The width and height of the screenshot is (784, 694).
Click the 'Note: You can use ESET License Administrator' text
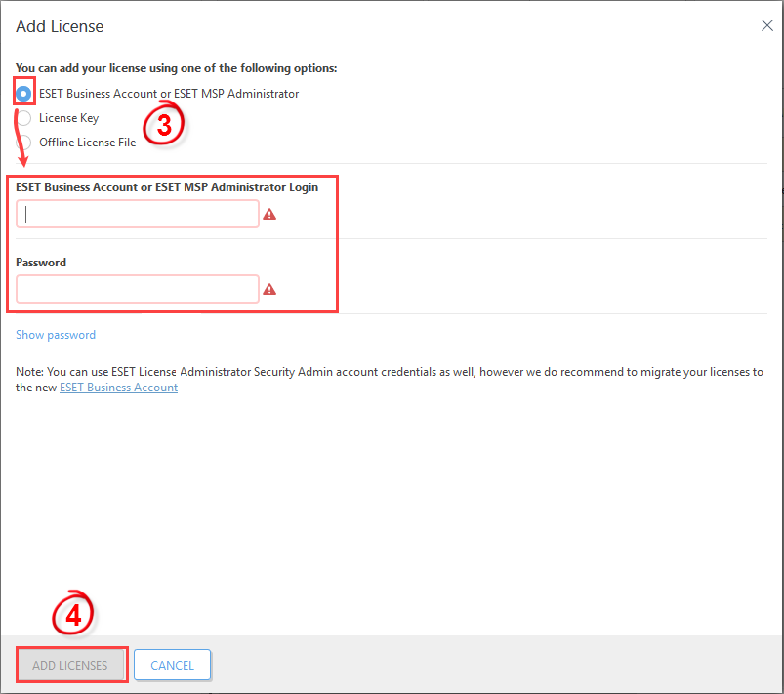(x=390, y=380)
